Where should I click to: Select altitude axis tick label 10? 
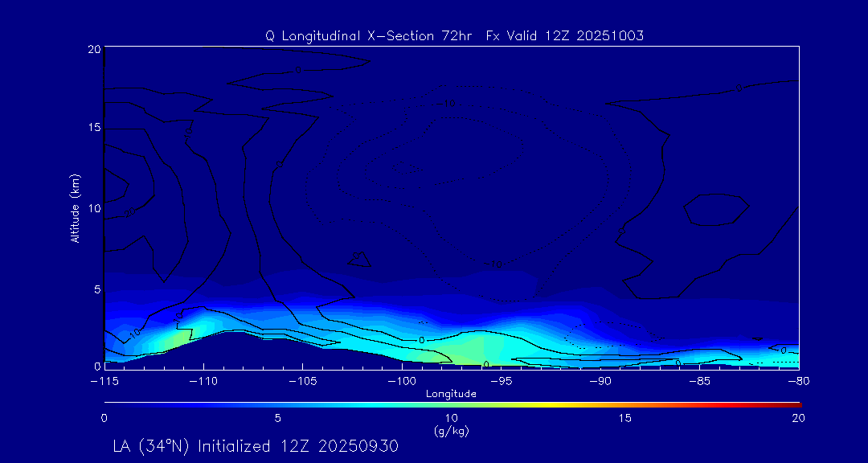tap(94, 208)
